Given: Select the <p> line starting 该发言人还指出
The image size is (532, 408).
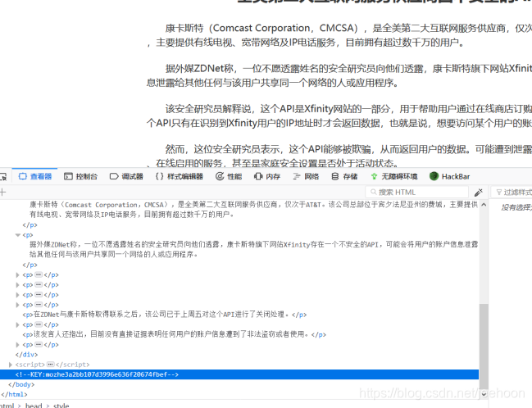Looking at the screenshot, I should (x=174, y=335).
